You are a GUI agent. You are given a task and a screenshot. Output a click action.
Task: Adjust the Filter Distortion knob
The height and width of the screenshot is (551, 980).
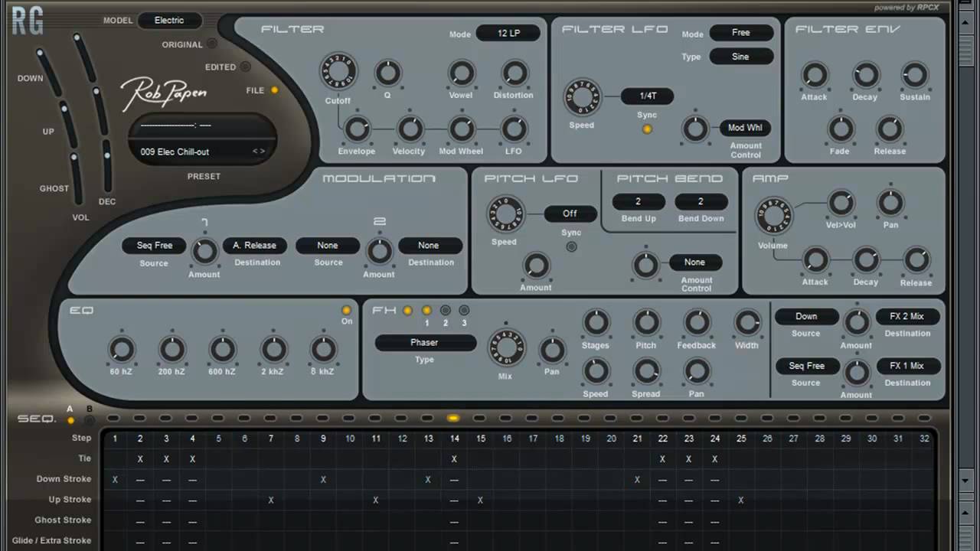(514, 73)
